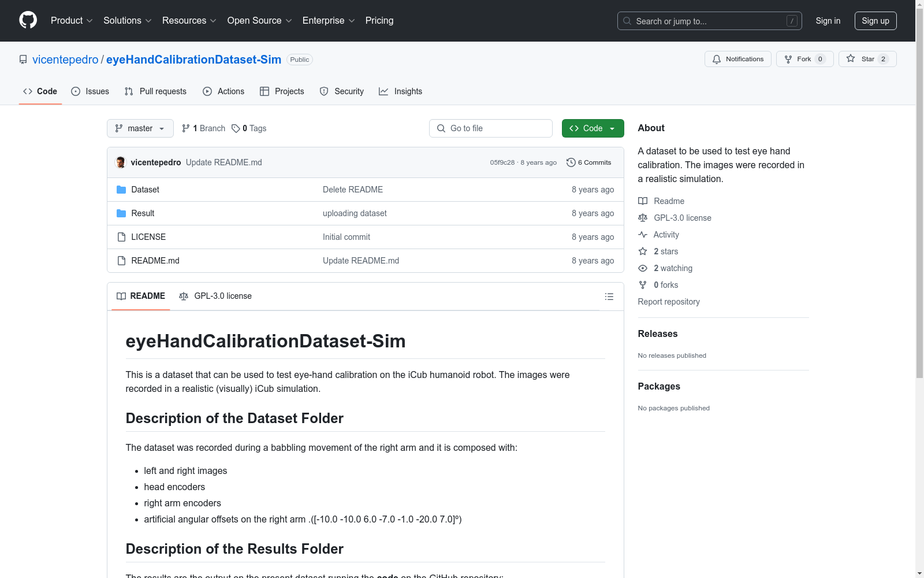The width and height of the screenshot is (924, 578).
Task: Click the slash shortcut key icon in the search box
Action: coord(792,21)
